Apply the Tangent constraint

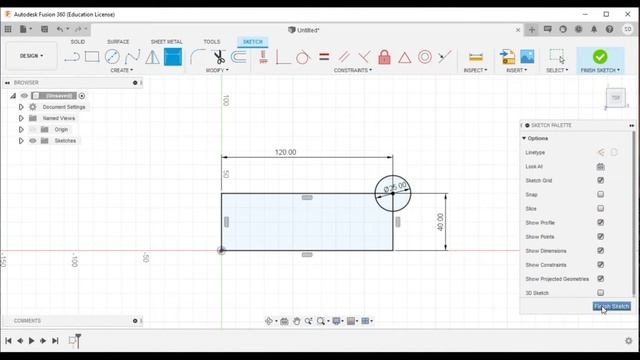[303, 57]
